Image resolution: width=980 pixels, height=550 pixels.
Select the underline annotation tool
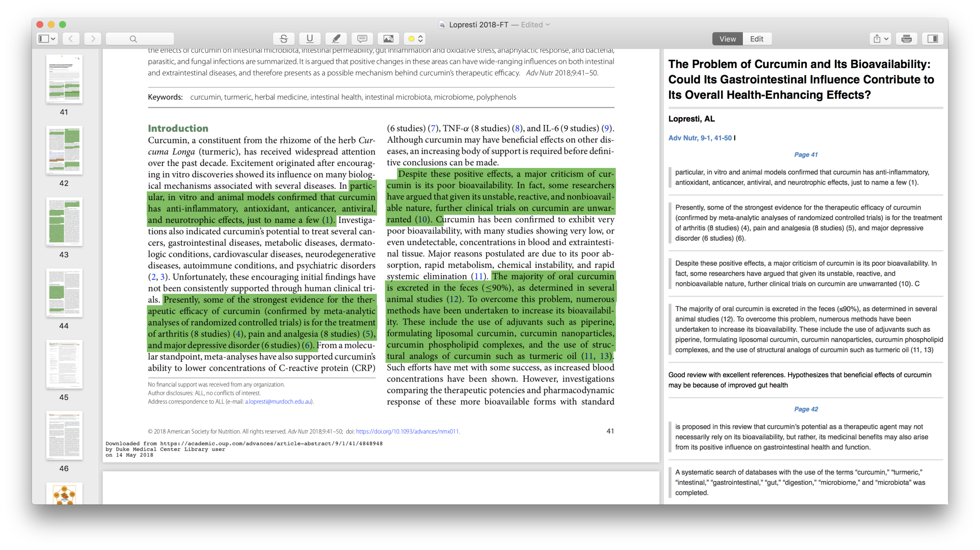pyautogui.click(x=310, y=39)
